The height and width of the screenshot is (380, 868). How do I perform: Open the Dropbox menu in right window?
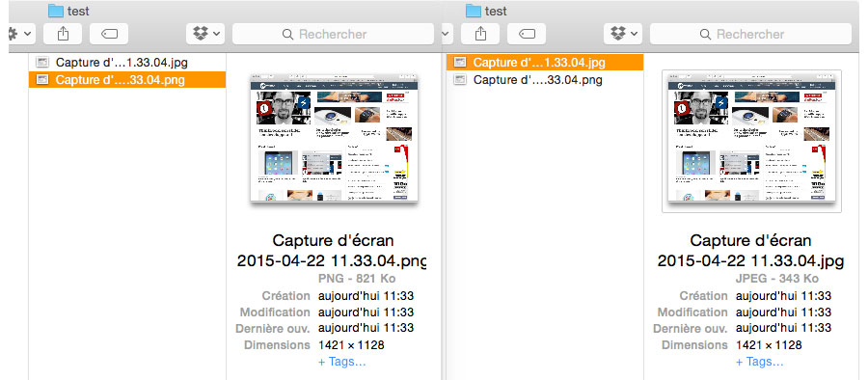pos(623,34)
